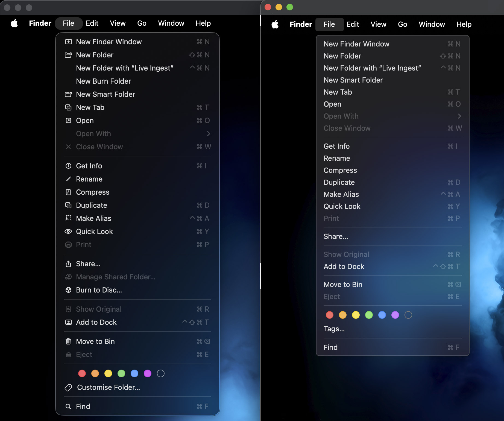
Task: Click the Eject icon in left menu
Action: point(68,355)
